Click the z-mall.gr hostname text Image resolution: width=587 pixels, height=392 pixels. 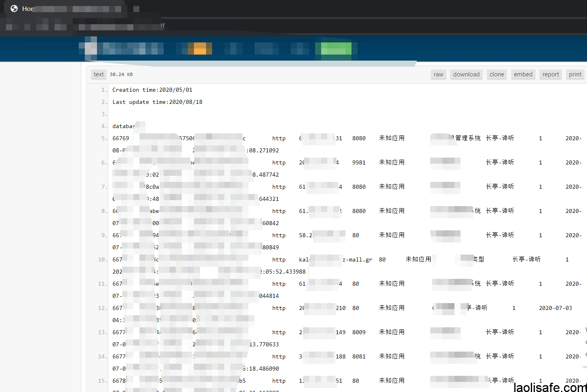pyautogui.click(x=357, y=259)
